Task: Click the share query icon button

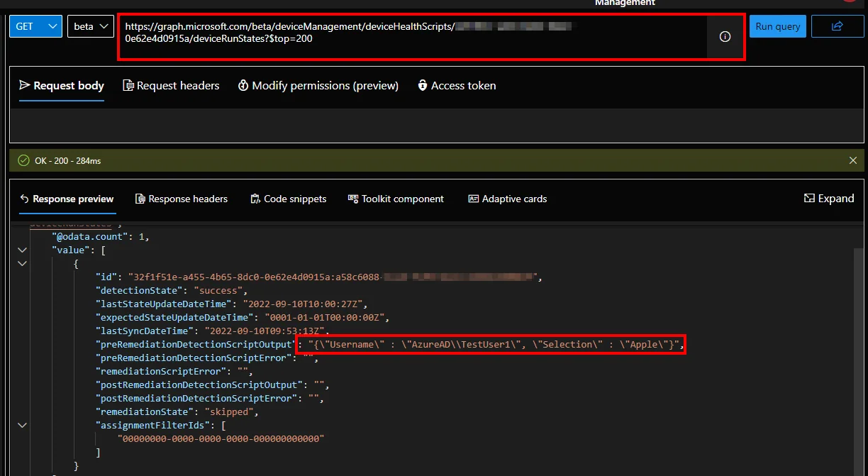Action: [x=838, y=26]
